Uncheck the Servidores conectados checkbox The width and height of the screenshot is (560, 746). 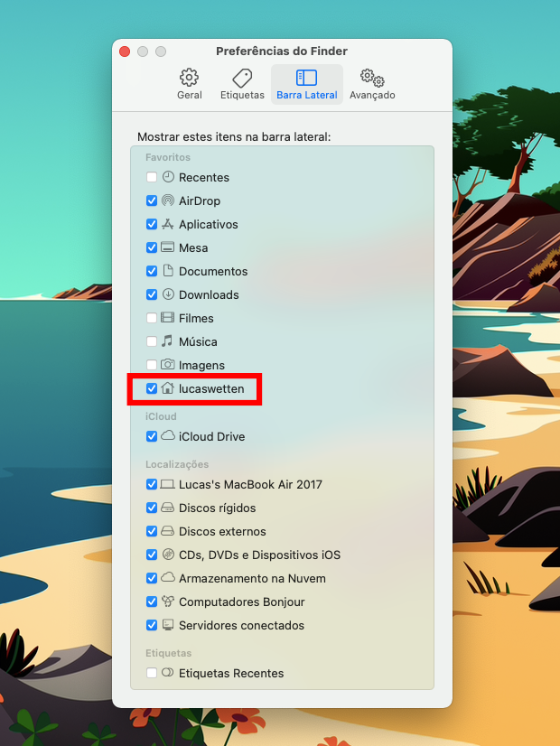pyautogui.click(x=152, y=625)
